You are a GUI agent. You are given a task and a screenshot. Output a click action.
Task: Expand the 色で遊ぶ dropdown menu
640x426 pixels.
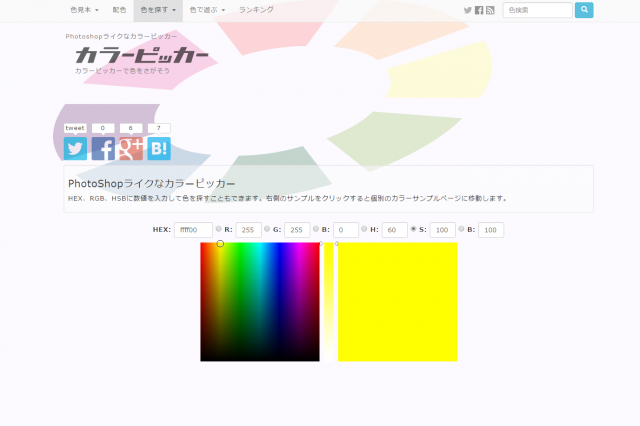[207, 10]
